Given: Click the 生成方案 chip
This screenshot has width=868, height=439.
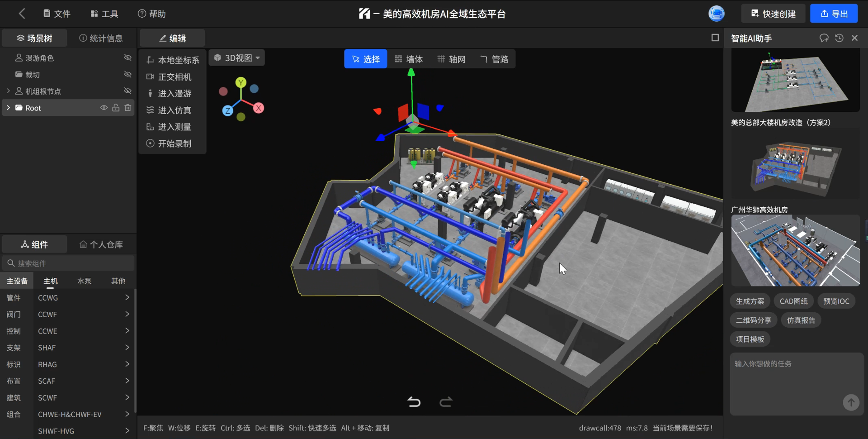Looking at the screenshot, I should pos(750,301).
